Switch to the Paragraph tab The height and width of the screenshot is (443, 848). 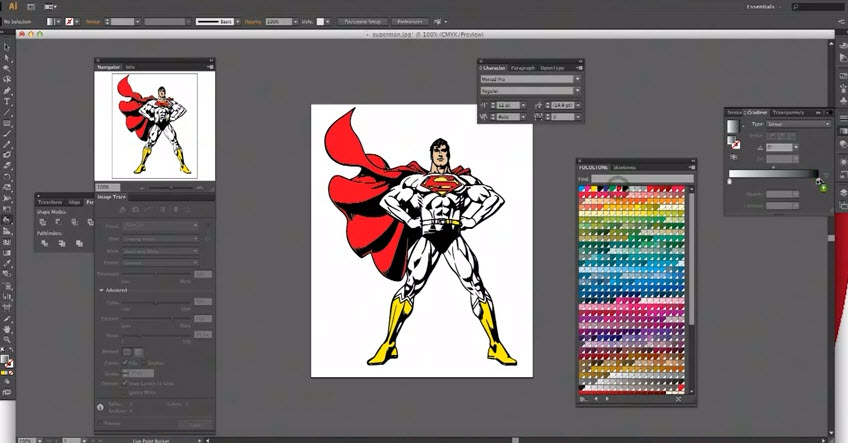pyautogui.click(x=522, y=68)
